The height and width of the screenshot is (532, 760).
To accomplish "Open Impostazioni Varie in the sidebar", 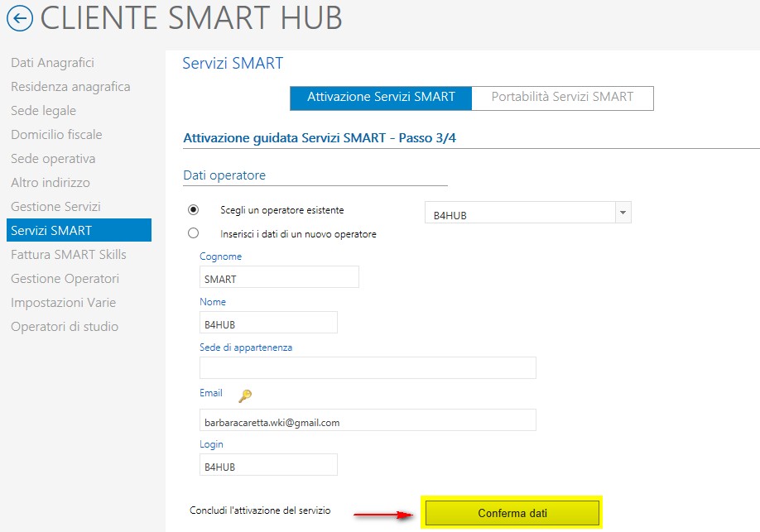I will point(64,303).
